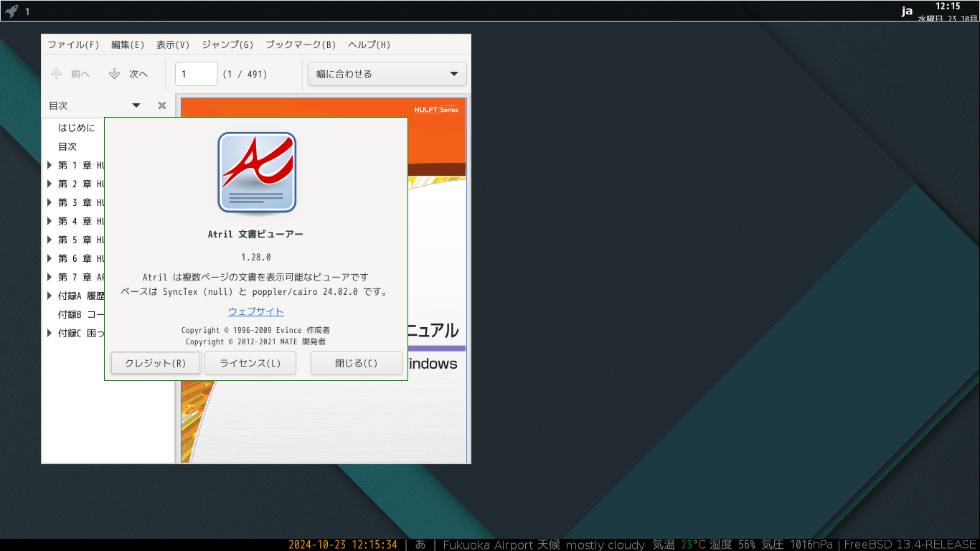Viewport: 980px width, 551px height.
Task: Click the 2024-10-23 12:15:34 datetime in status bar
Action: click(x=343, y=545)
